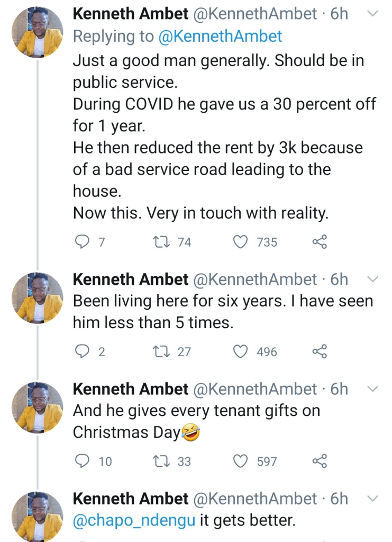Open options chevron on the 'it gets better' tweet
The width and height of the screenshot is (392, 542).
coord(372,498)
